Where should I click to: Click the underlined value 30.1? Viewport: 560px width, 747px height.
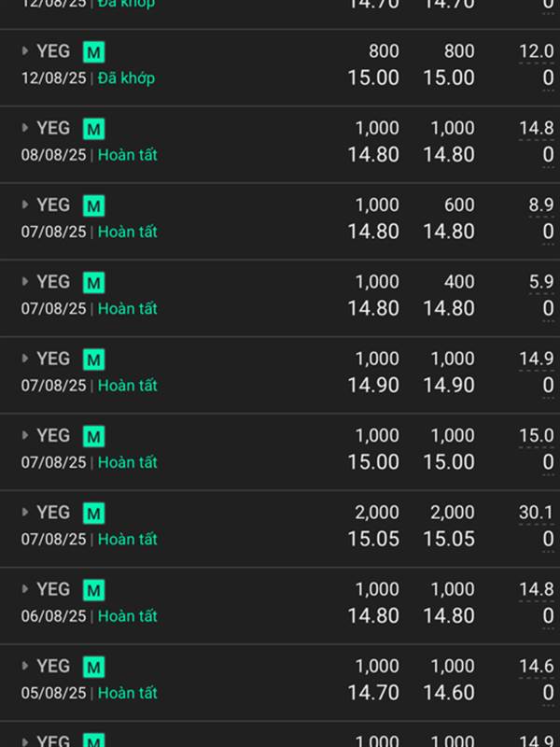click(536, 513)
